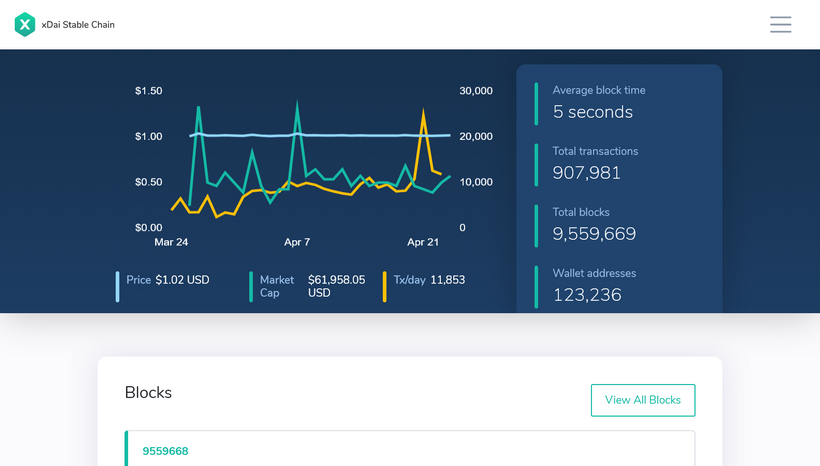Click the Total transactions 907,981 figure

587,173
